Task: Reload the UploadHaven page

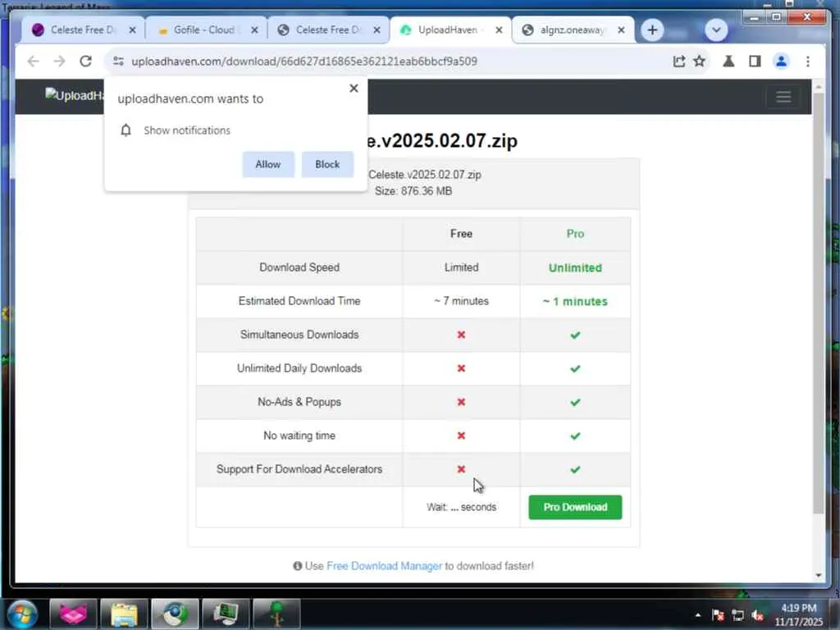Action: pyautogui.click(x=85, y=61)
